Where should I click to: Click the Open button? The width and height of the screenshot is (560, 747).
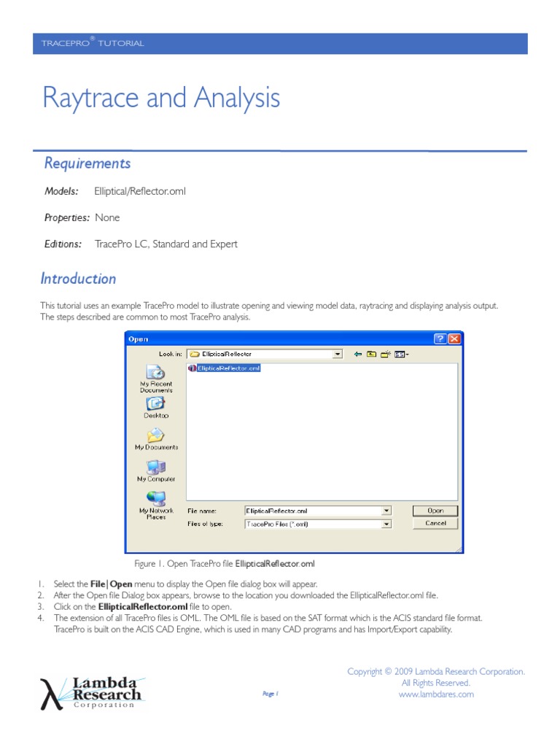435,511
